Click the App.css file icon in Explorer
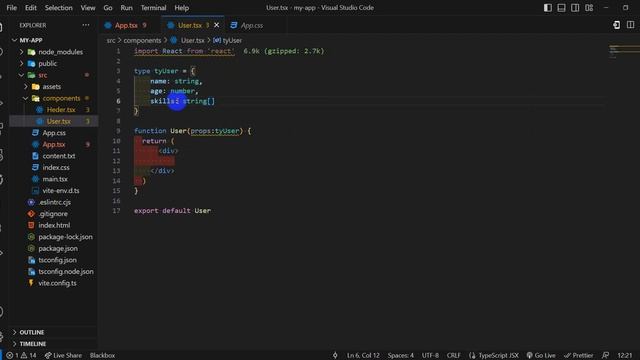Screen dimensions: 640x360 (x=36, y=133)
